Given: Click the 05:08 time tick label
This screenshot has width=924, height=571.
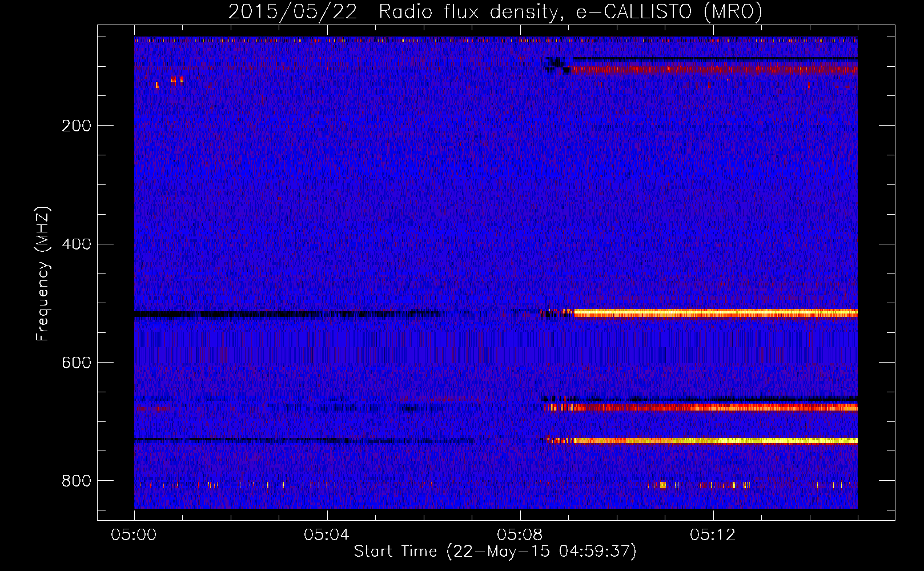Looking at the screenshot, I should pyautogui.click(x=520, y=534).
